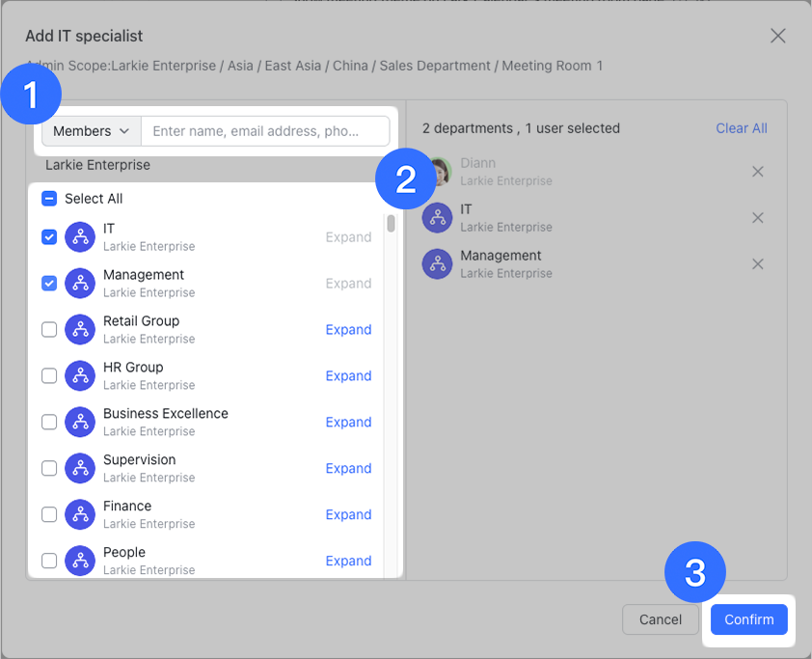Close the Add IT specialist dialog
The image size is (812, 659).
pos(777,36)
